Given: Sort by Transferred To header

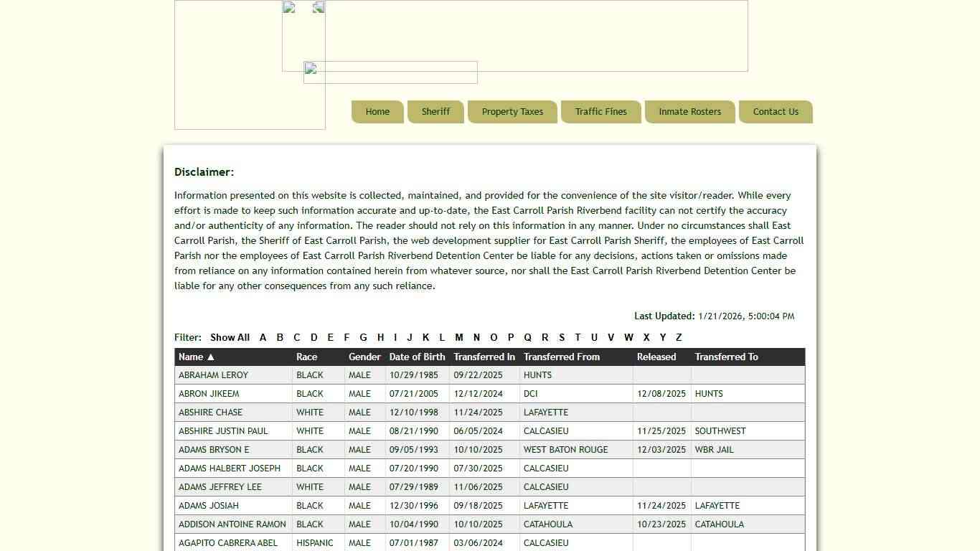Looking at the screenshot, I should 726,357.
